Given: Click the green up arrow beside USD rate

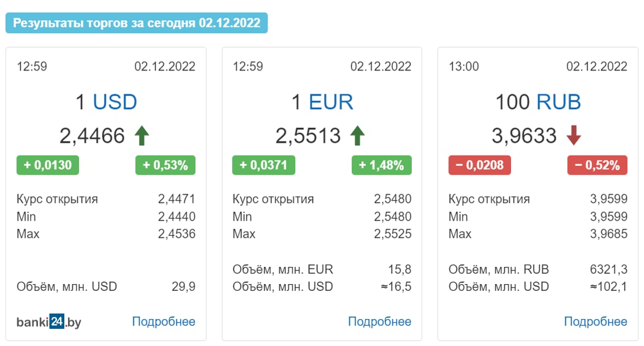Looking at the screenshot, I should (142, 135).
